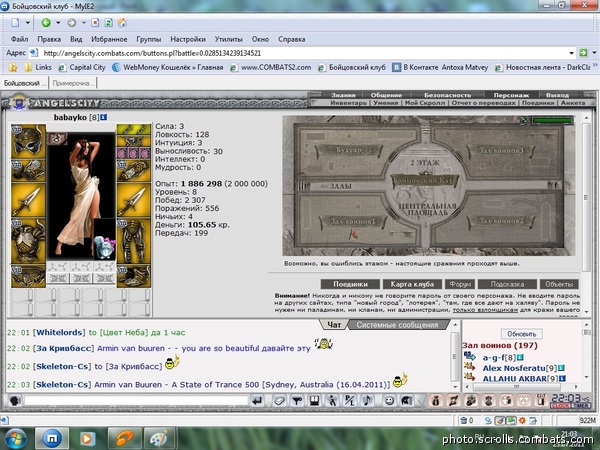Expand the address bar URL dropdown
Viewport: 600px width, 450px height.
click(x=571, y=53)
